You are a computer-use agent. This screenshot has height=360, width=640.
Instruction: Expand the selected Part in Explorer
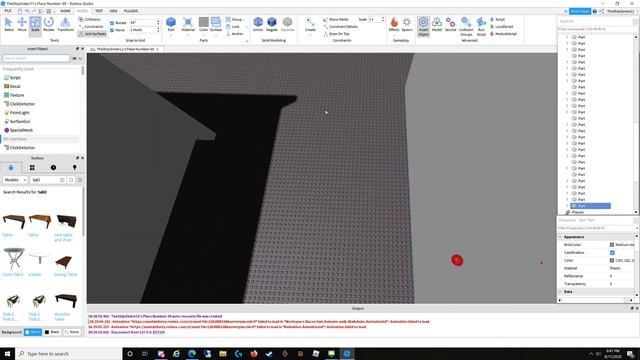(x=567, y=206)
